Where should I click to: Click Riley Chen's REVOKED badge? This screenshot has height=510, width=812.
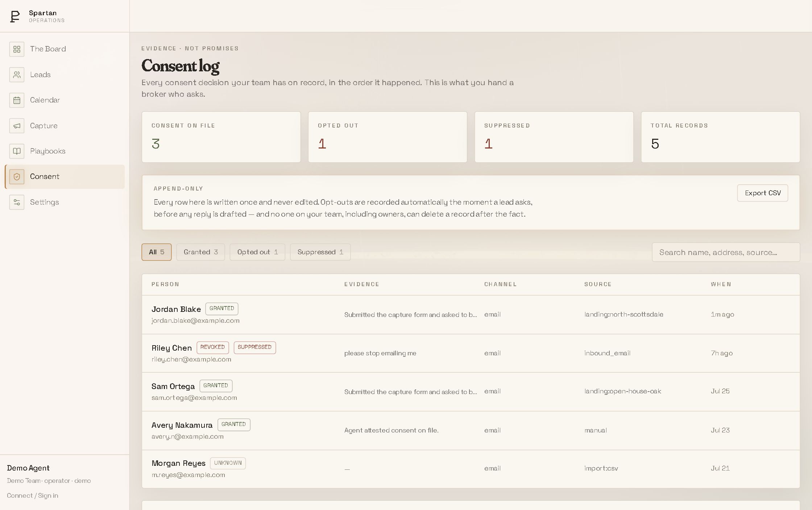pos(213,347)
